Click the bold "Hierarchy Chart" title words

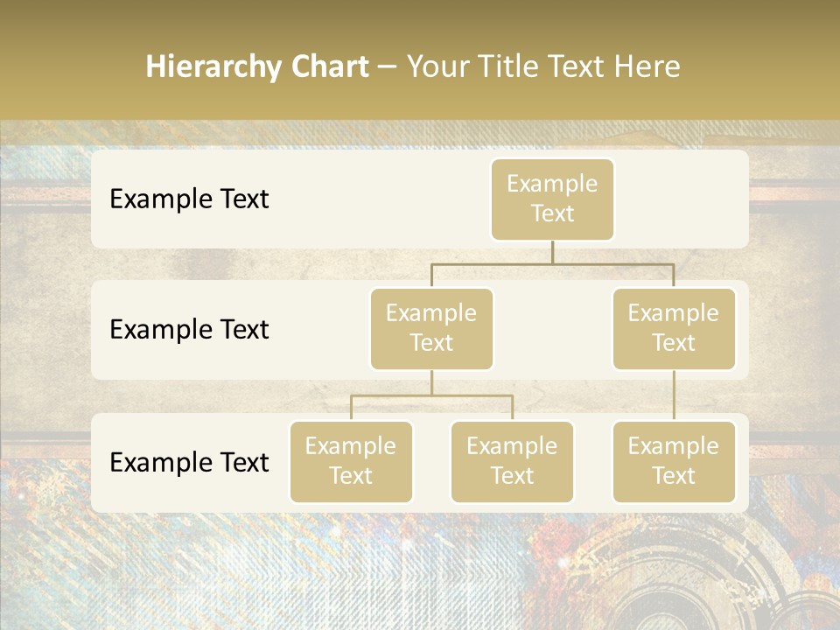(x=256, y=66)
